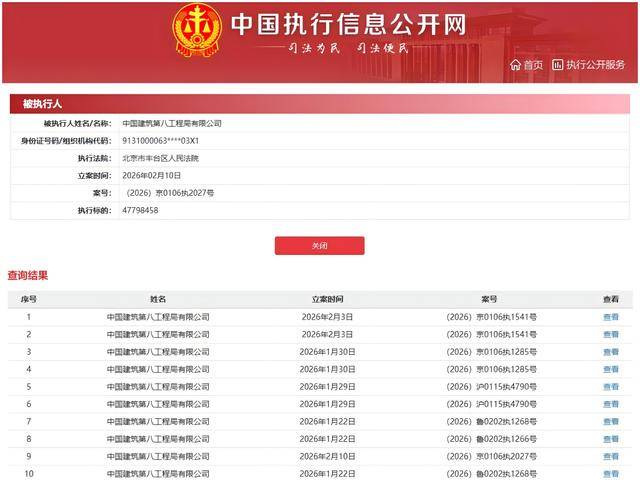The height and width of the screenshot is (489, 640).
Task: Click 查看 for row 1
Action: 610,317
